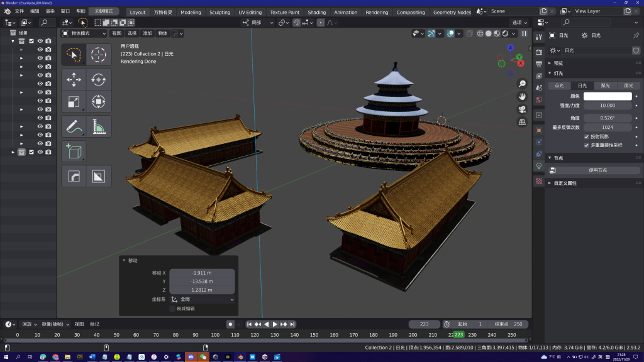644x362 pixels.
Task: Open the 回放 playback dropdown
Action: coord(30,324)
